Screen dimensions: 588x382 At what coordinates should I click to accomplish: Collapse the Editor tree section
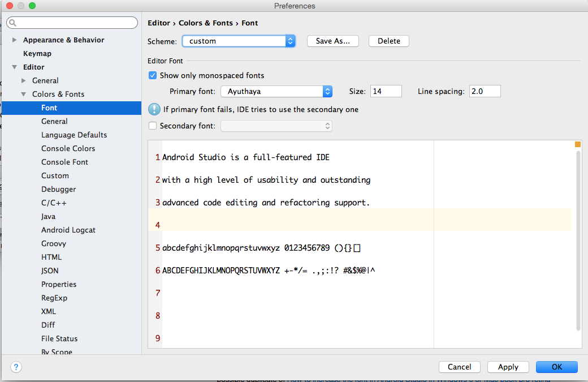(x=14, y=67)
